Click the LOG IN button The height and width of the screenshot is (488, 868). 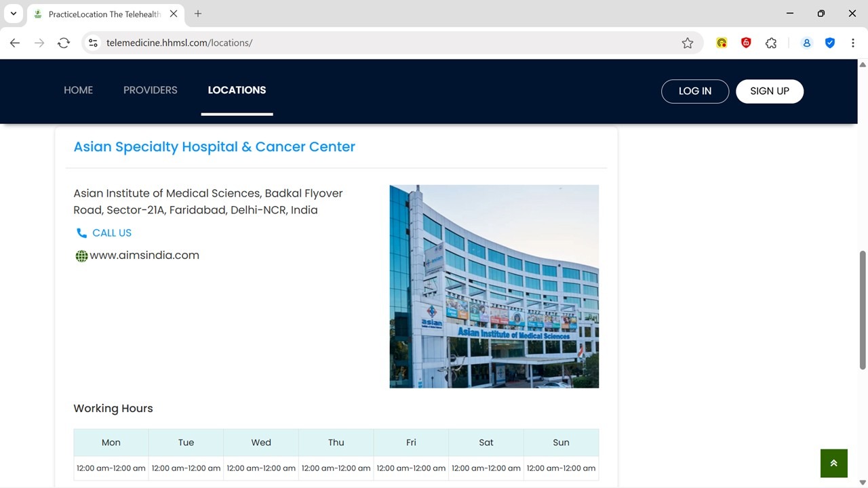(x=695, y=91)
